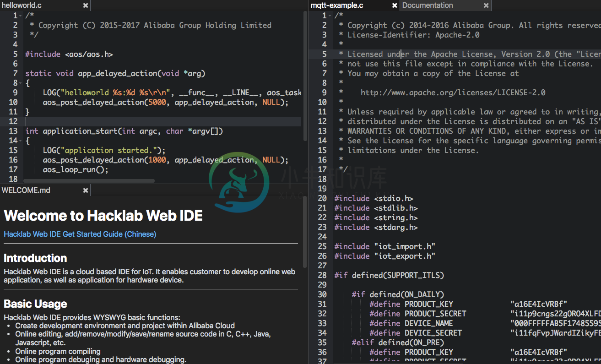Viewport: 601px width, 364px height.
Task: Click '#include "iot_import.h"' line
Action: 385,246
